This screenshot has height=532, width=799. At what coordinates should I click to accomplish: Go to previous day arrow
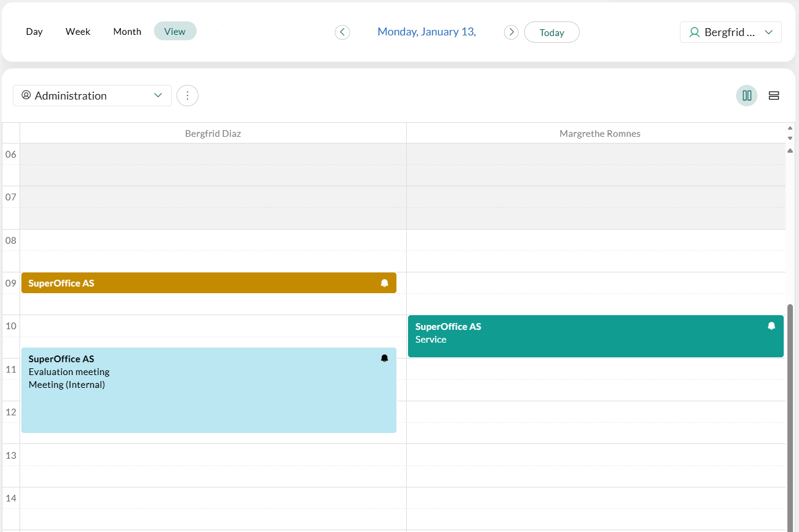(x=342, y=32)
